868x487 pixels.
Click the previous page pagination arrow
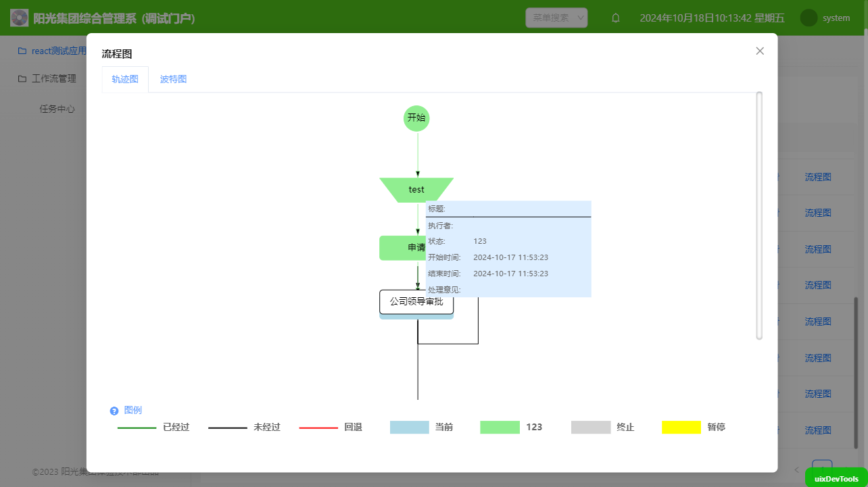pos(797,469)
